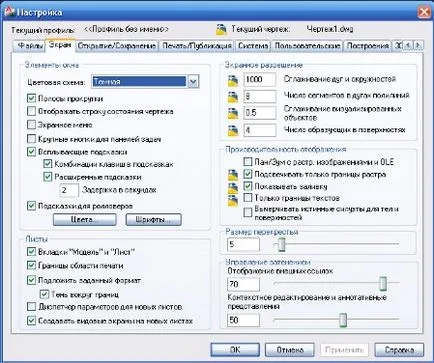The image size is (434, 363).
Task: Click the Отмена button
Action: (290, 350)
